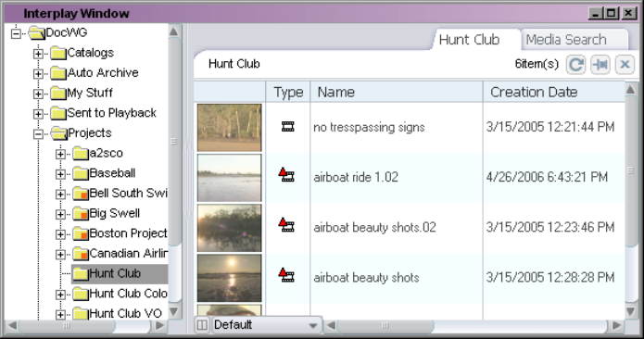
Task: Click the Auto Archive folder icon
Action: coord(58,73)
